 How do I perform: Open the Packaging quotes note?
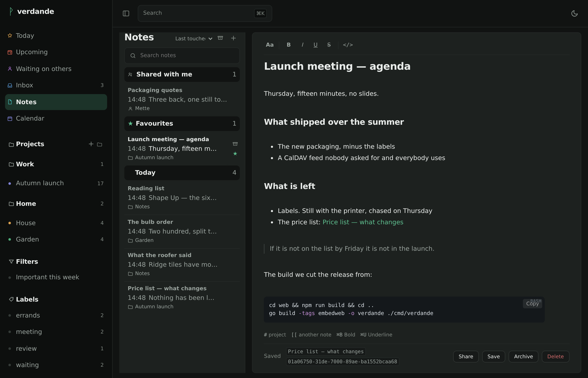(x=182, y=99)
